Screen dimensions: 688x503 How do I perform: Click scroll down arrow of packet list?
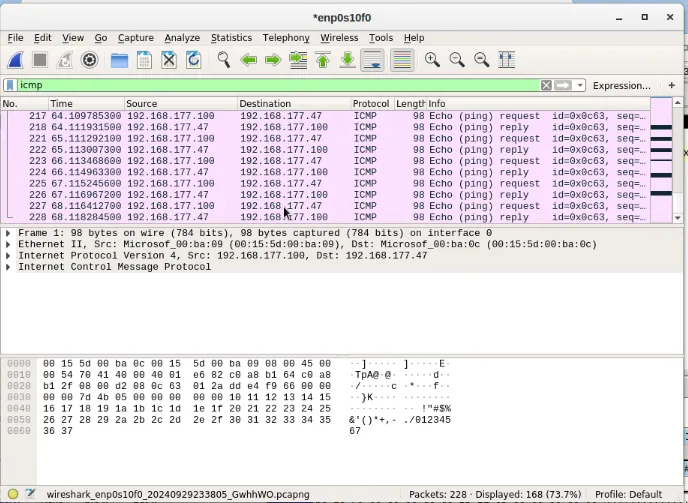point(677,218)
